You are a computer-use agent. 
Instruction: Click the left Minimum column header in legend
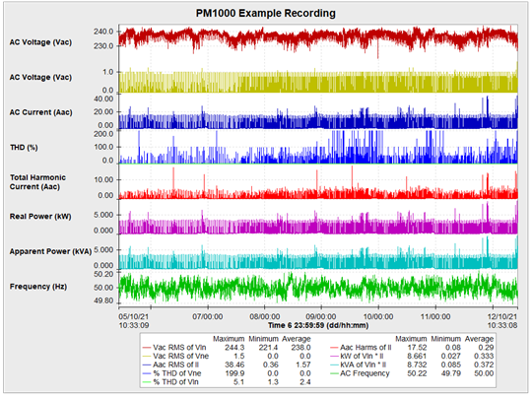(263, 339)
